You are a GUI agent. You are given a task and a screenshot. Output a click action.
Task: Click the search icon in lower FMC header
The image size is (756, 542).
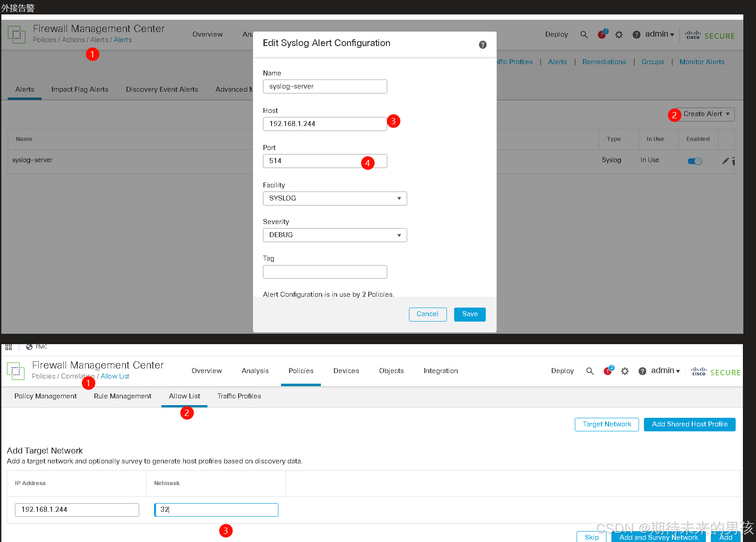point(590,371)
